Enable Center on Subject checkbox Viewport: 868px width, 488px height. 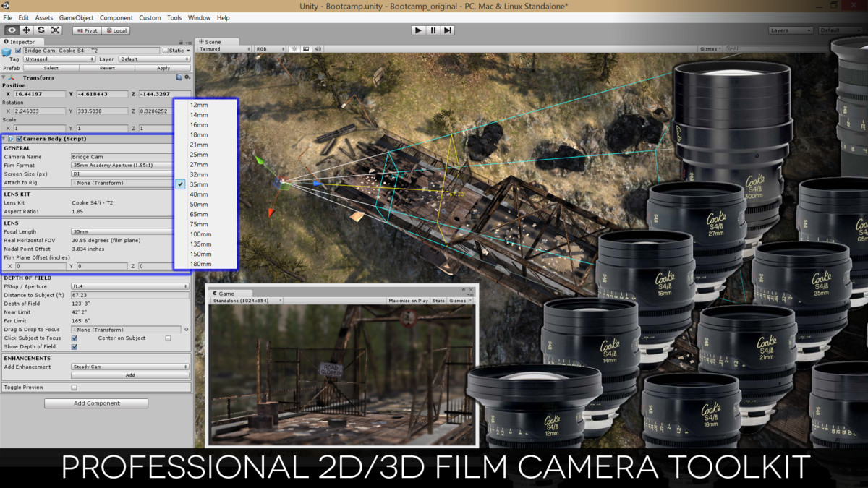coord(169,338)
